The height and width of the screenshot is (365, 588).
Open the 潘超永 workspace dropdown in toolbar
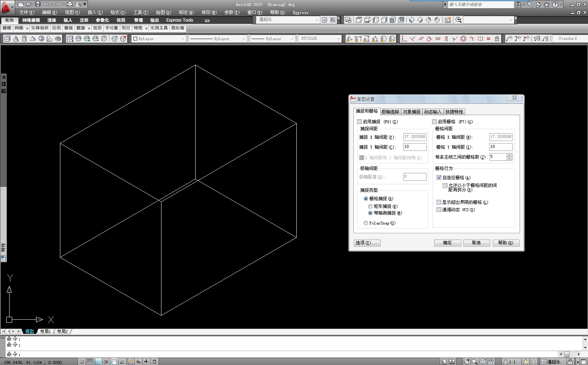tap(288, 20)
